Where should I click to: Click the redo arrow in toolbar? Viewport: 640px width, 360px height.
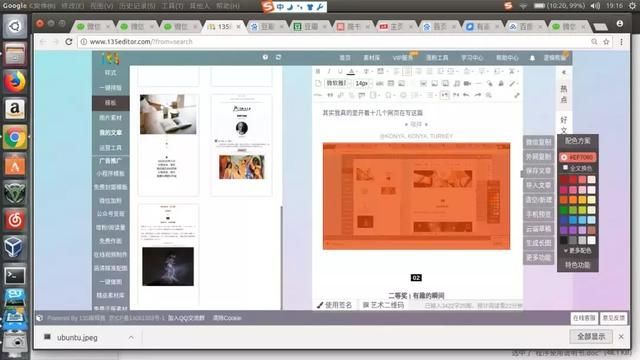coord(477,95)
